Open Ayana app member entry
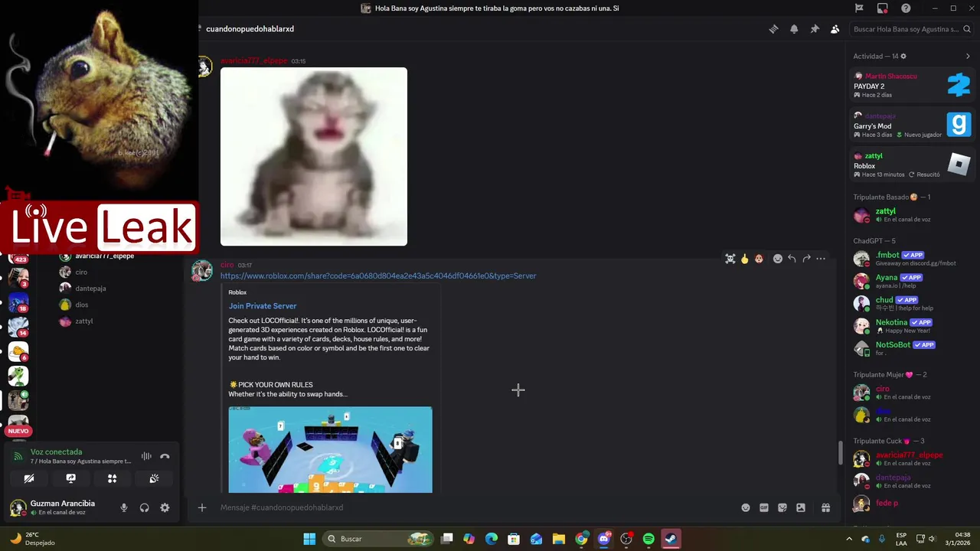Screen dimensions: 980x551 (913, 281)
